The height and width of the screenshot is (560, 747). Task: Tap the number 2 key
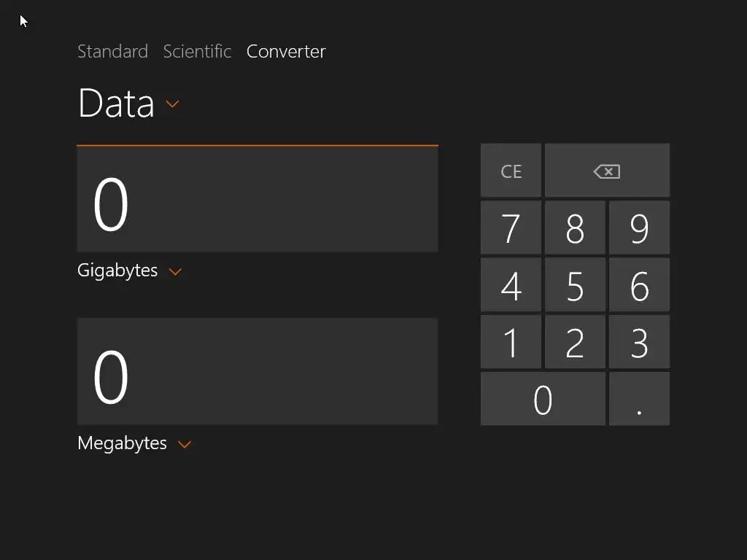tap(575, 342)
